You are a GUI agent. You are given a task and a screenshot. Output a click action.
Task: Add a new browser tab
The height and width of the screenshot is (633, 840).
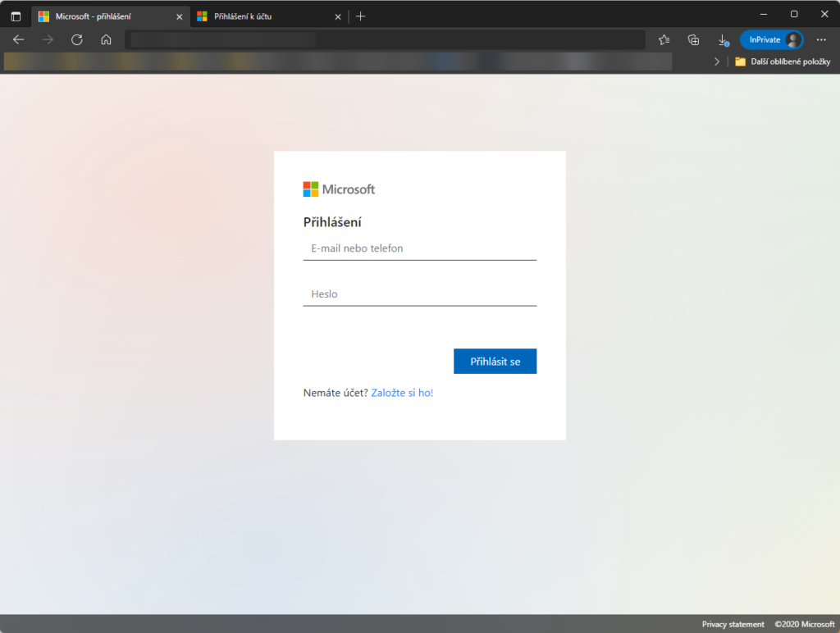(361, 16)
